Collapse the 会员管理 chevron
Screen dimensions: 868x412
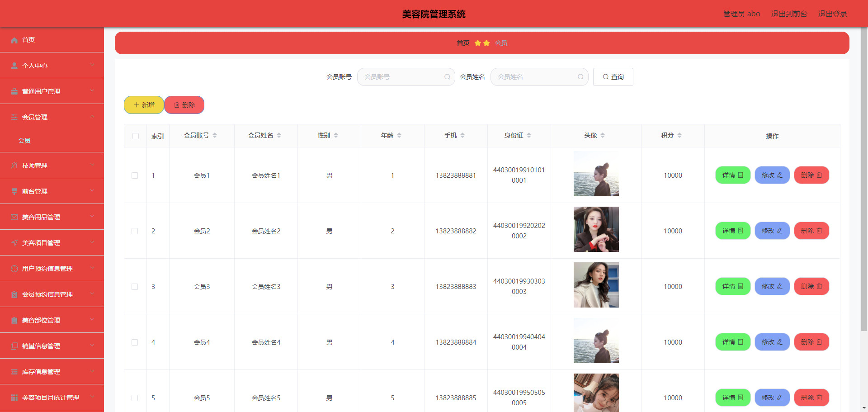coord(92,117)
